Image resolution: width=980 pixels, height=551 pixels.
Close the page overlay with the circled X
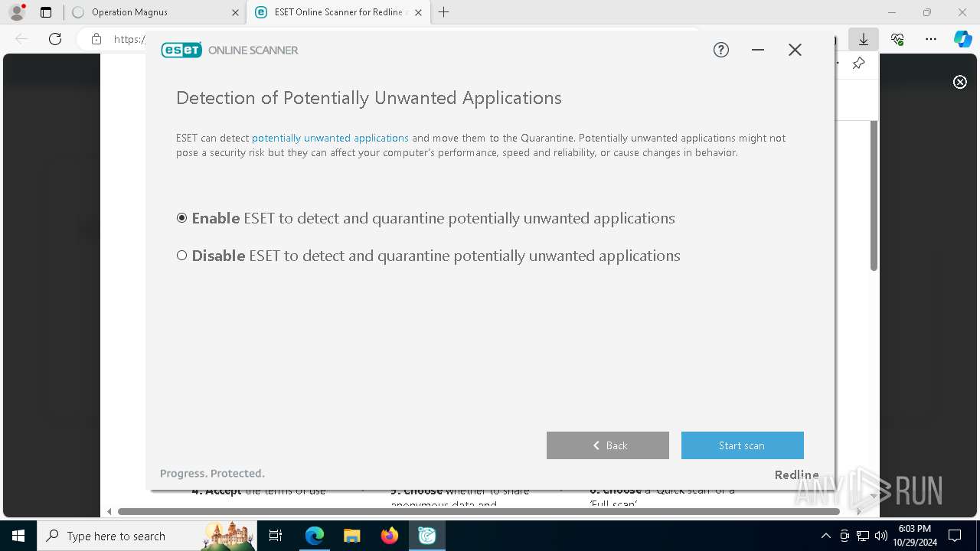coord(960,82)
